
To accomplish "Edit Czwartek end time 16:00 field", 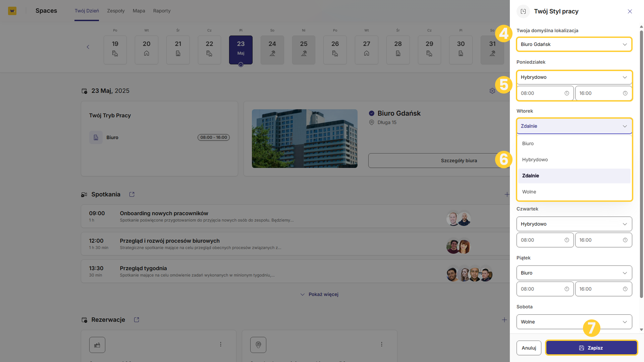I will coord(603,240).
